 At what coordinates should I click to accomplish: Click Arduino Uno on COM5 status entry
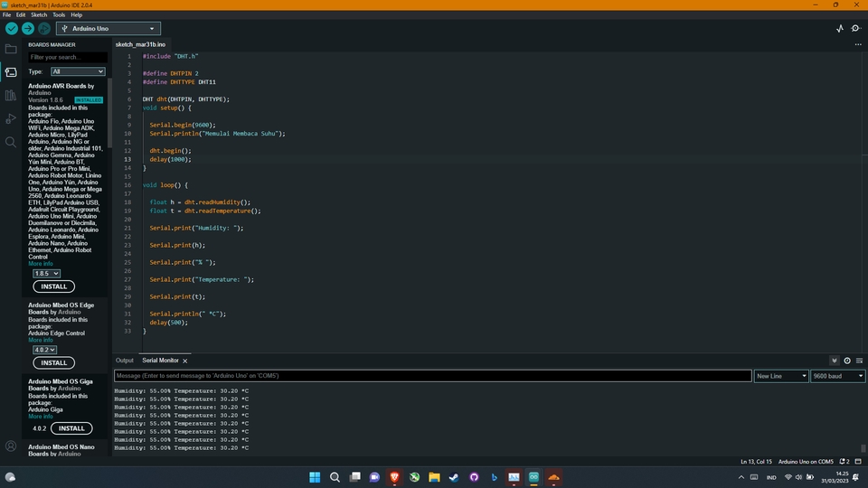(806, 462)
